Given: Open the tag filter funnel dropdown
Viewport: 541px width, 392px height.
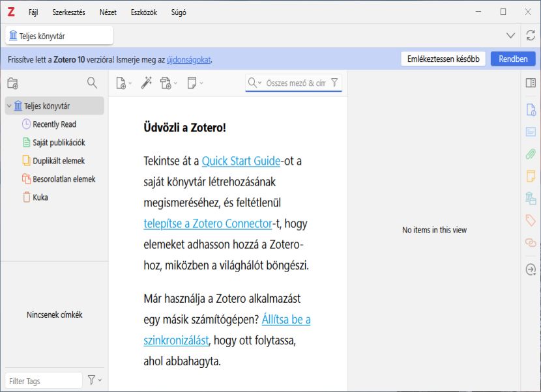Looking at the screenshot, I should [x=95, y=380].
